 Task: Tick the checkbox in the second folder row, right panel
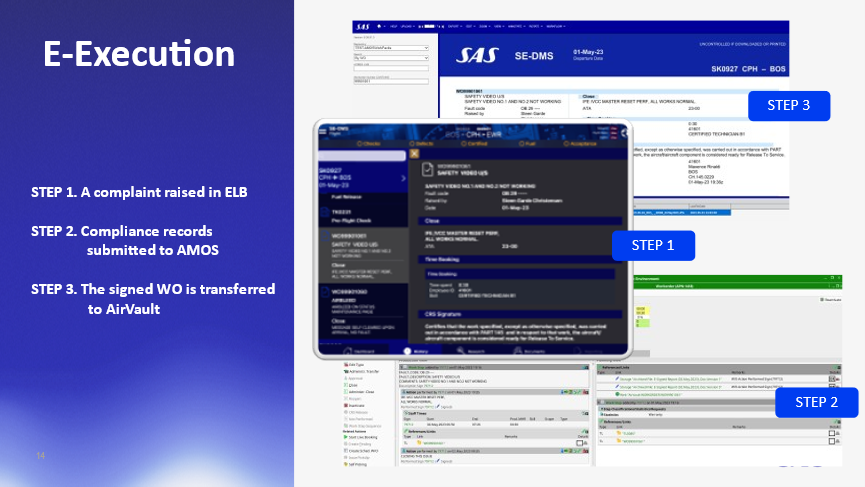(x=832, y=441)
